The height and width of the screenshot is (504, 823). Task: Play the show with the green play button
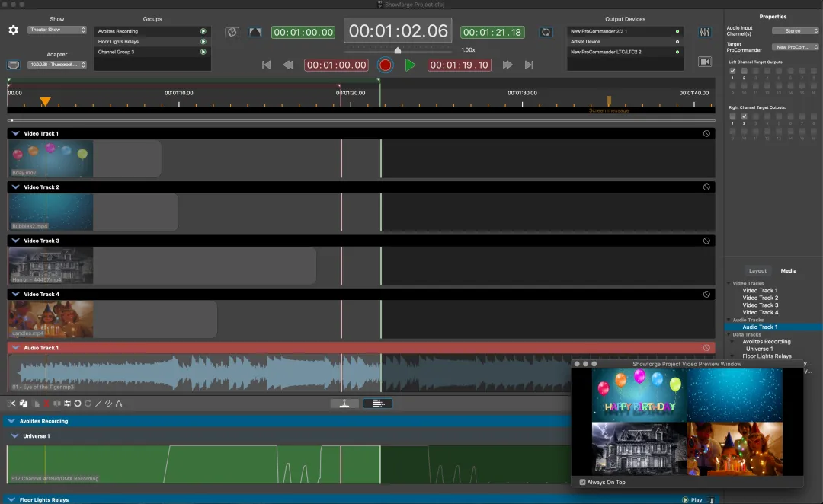410,65
